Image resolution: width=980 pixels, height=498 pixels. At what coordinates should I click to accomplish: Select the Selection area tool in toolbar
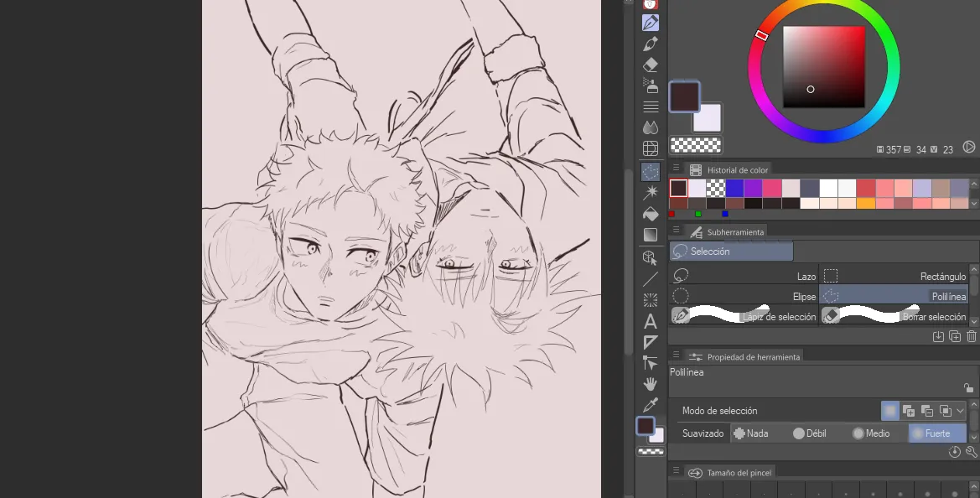(650, 172)
